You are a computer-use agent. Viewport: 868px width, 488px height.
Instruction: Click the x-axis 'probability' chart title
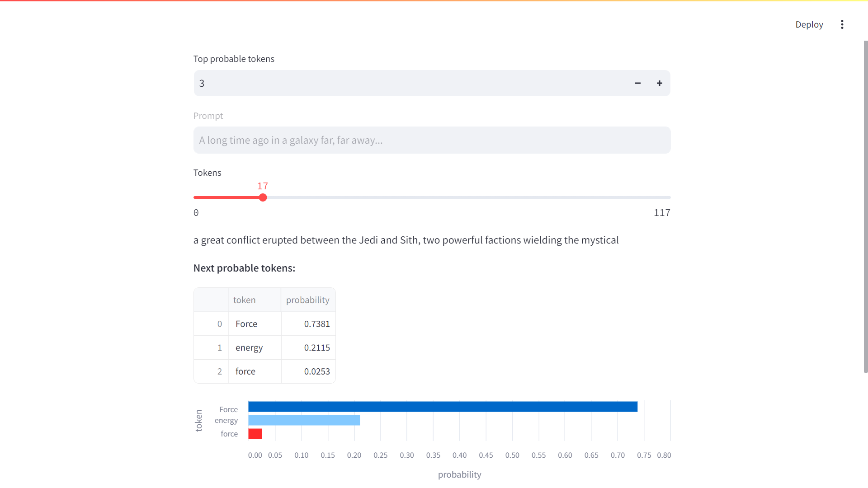point(459,474)
